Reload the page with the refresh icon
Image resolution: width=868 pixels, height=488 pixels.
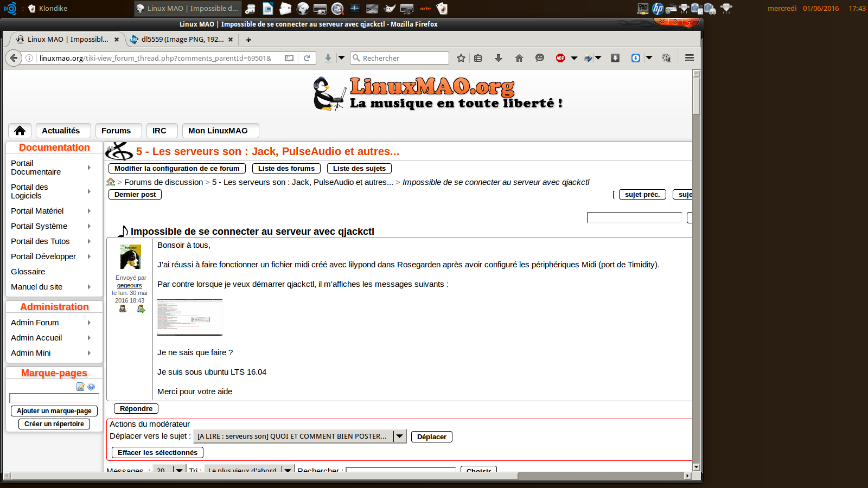pyautogui.click(x=307, y=58)
